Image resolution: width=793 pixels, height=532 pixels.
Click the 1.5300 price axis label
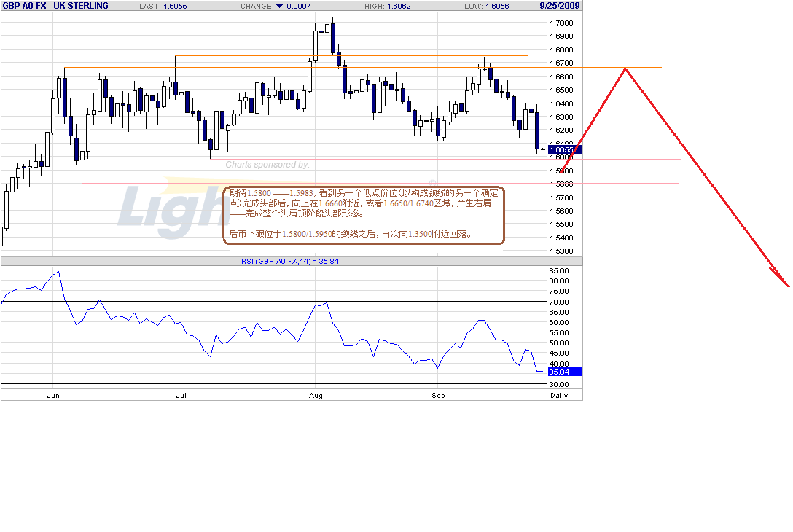(x=561, y=251)
